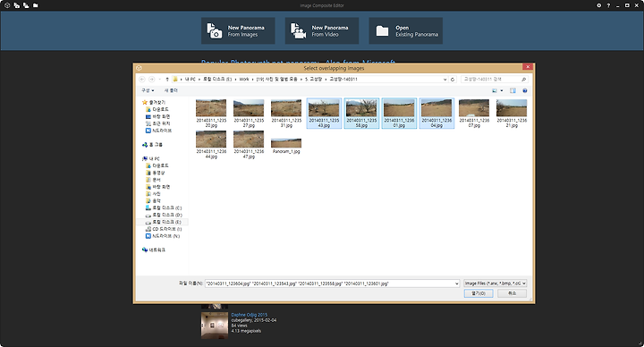Toggle the preview pane icon
644x347 pixels.
[x=513, y=90]
